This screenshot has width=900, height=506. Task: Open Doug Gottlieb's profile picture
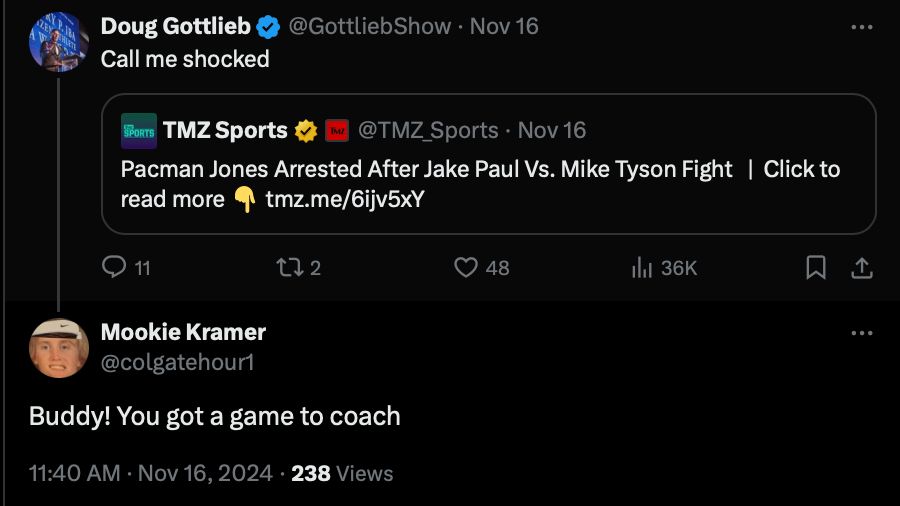(59, 42)
